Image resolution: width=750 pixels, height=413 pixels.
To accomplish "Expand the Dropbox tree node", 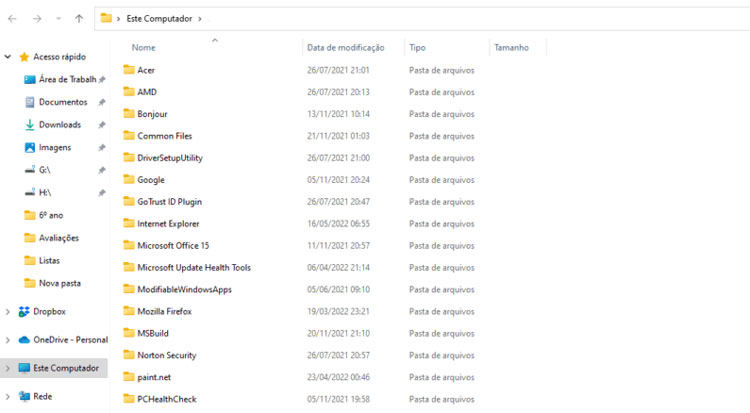I will (8, 312).
